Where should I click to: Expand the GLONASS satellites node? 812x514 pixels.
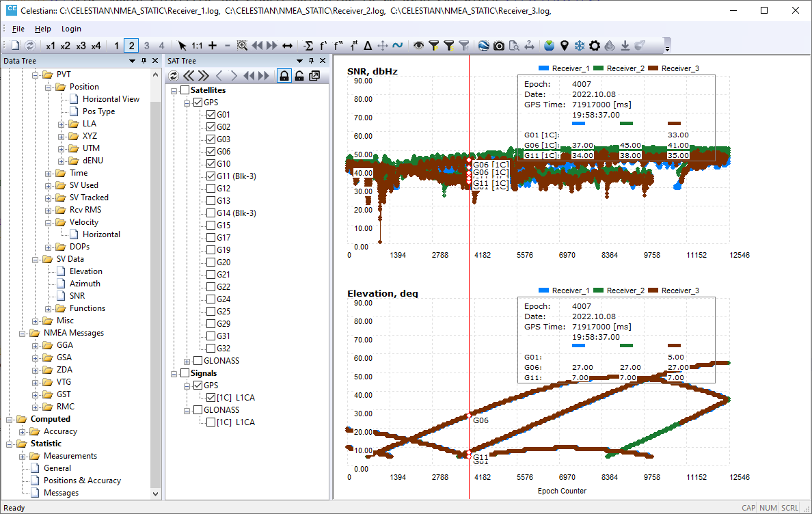187,361
